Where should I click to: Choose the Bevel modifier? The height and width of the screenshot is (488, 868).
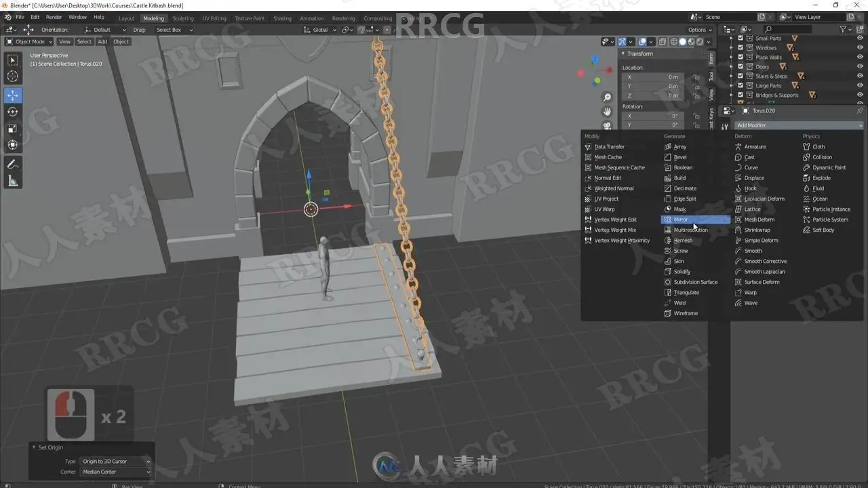coord(696,157)
